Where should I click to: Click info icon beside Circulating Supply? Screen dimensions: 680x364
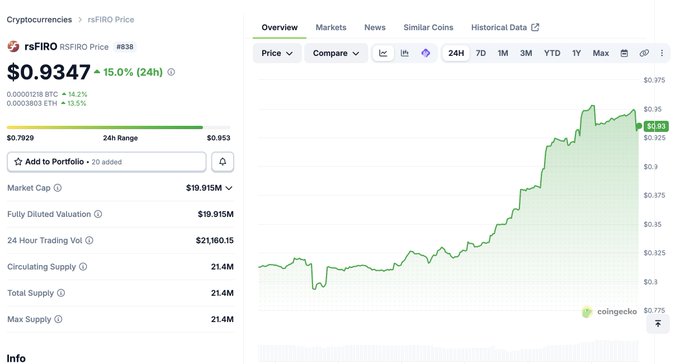(83, 267)
